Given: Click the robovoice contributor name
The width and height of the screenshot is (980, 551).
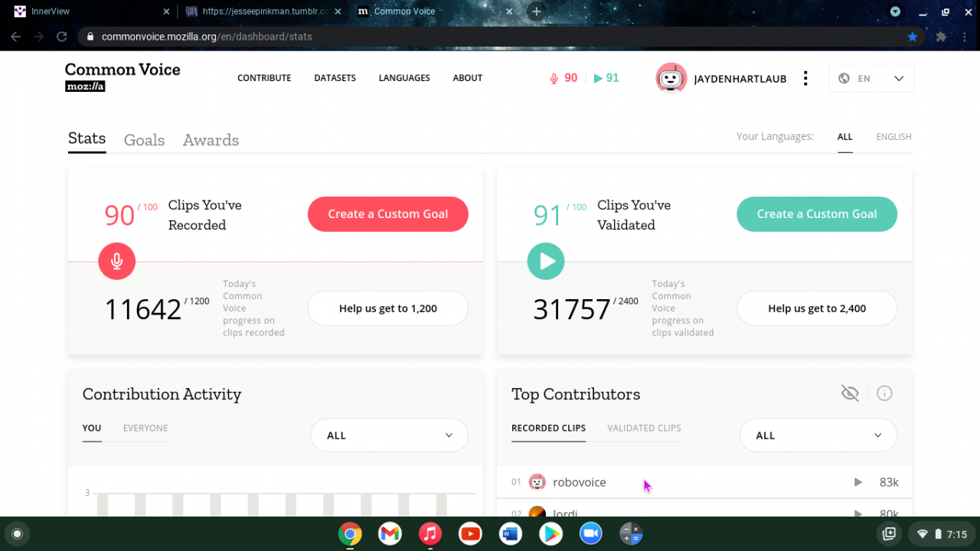Looking at the screenshot, I should (579, 482).
